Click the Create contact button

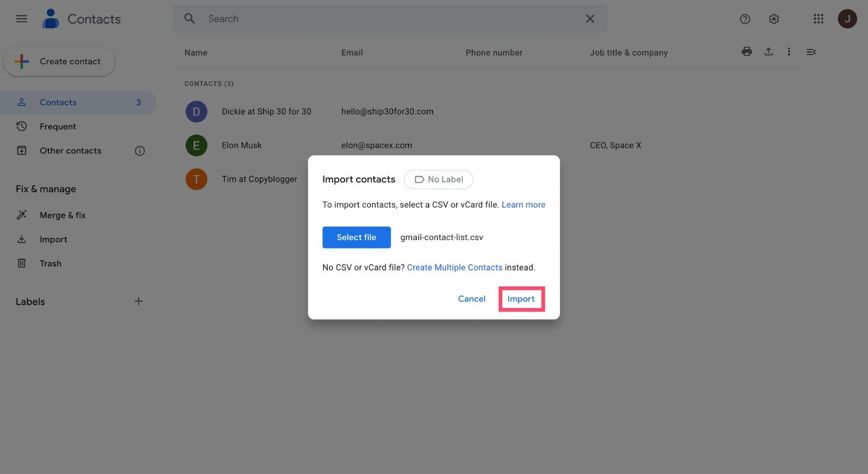[59, 61]
